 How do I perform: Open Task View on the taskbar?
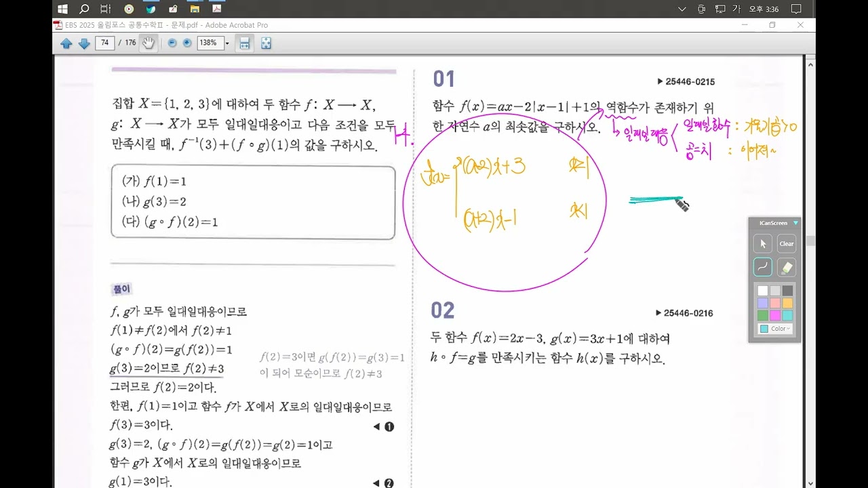click(105, 9)
